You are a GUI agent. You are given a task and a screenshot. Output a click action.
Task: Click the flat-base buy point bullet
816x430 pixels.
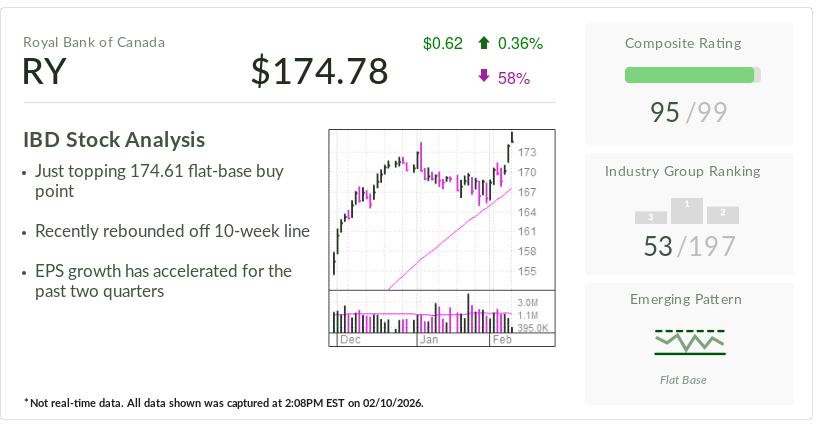(159, 181)
